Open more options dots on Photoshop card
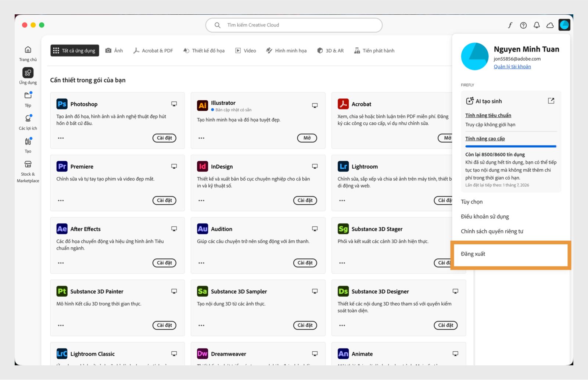 pyautogui.click(x=61, y=138)
